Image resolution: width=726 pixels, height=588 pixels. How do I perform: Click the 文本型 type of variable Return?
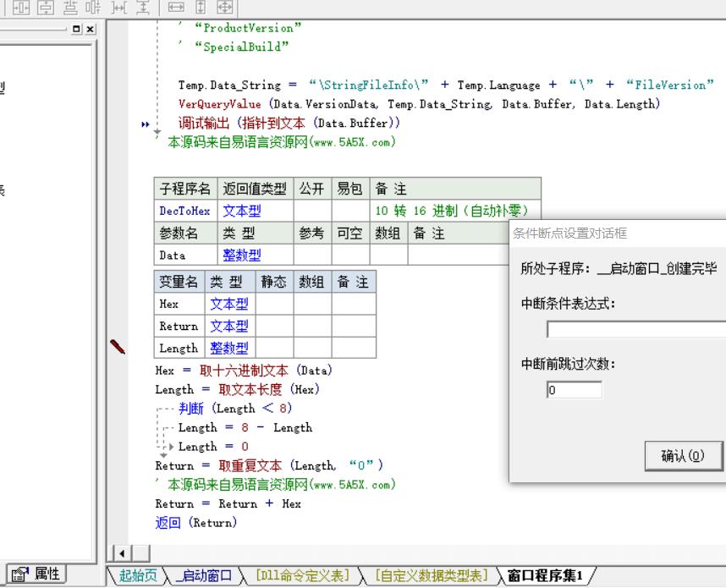229,327
